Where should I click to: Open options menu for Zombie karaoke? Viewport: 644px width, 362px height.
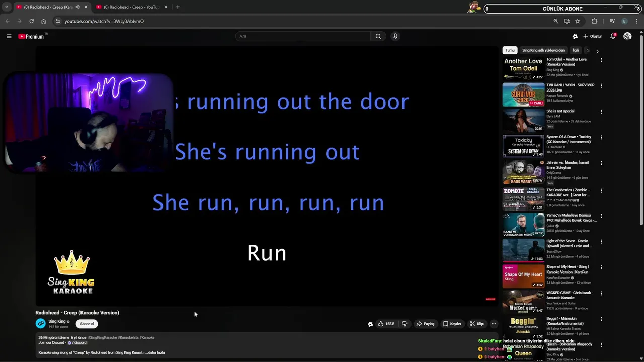(601, 190)
